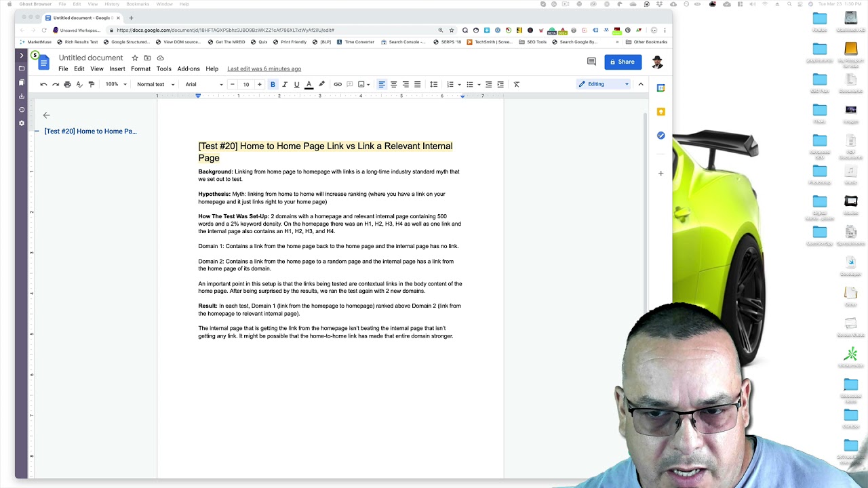Image resolution: width=868 pixels, height=488 pixels.
Task: Click the cloud document status icon
Action: click(x=160, y=58)
